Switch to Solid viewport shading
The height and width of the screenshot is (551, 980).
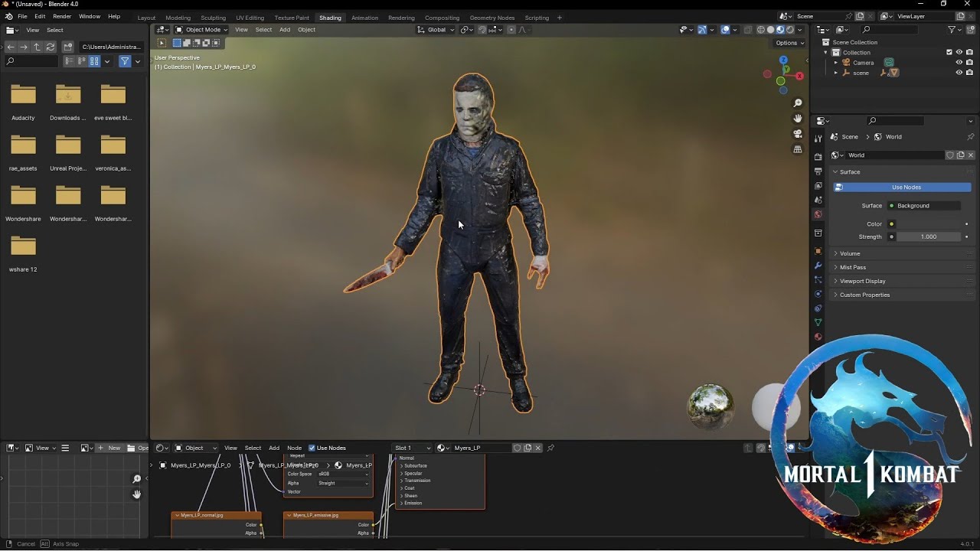click(x=770, y=29)
